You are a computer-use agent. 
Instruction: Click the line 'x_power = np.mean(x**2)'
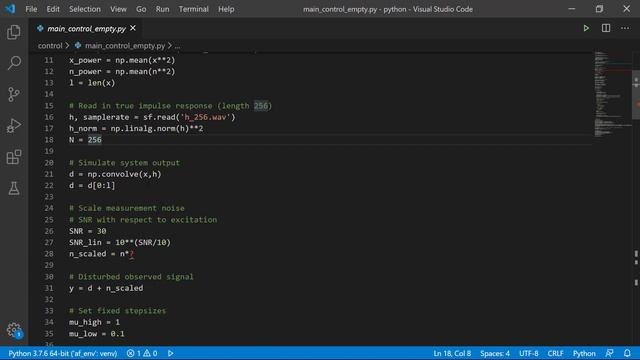(122, 60)
